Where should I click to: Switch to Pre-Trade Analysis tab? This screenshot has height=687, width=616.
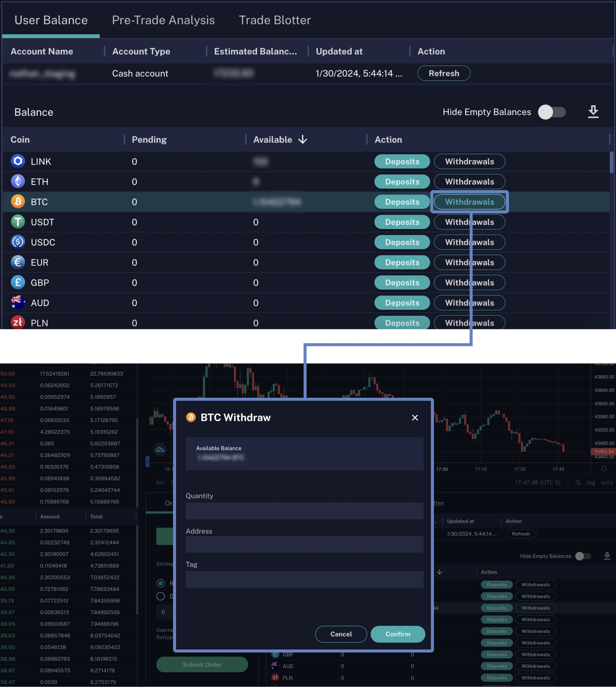pos(163,20)
